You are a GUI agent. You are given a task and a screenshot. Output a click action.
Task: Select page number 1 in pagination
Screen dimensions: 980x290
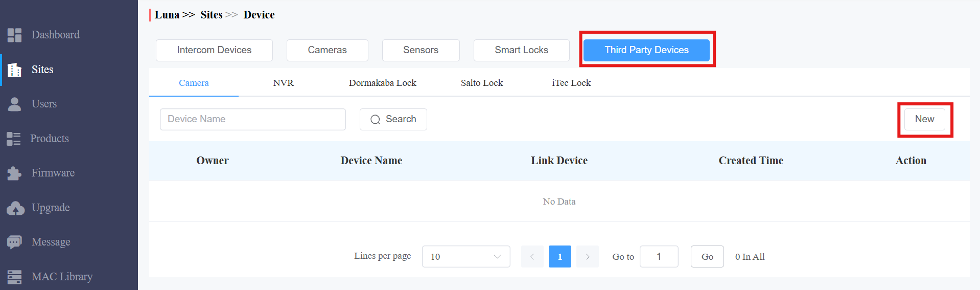tap(560, 256)
